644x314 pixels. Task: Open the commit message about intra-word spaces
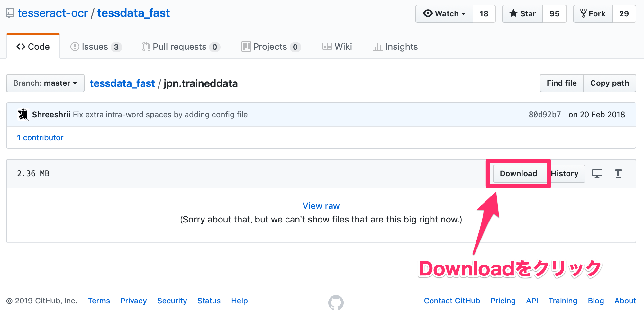(160, 115)
